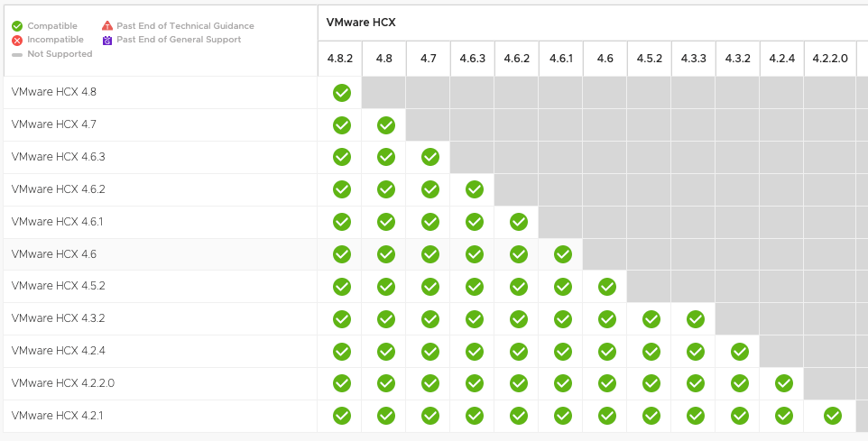Click green check for HCX 4.7 under column 4.8
The width and height of the screenshot is (868, 441).
[385, 124]
